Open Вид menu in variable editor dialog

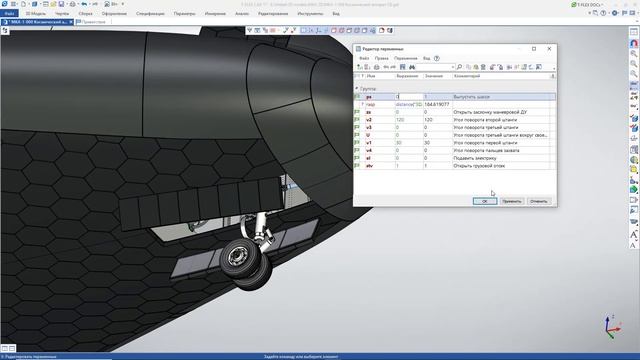pyautogui.click(x=427, y=58)
